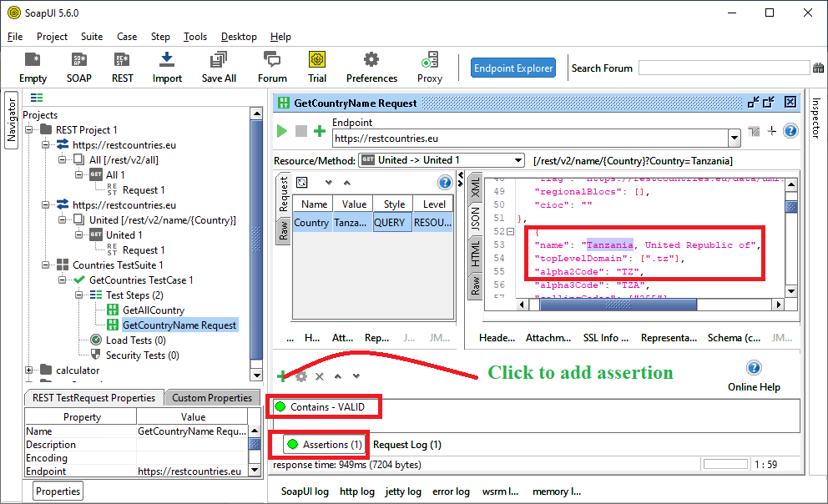Click the close icon of GetCountryName Request panel
This screenshot has height=504, width=828.
790,103
